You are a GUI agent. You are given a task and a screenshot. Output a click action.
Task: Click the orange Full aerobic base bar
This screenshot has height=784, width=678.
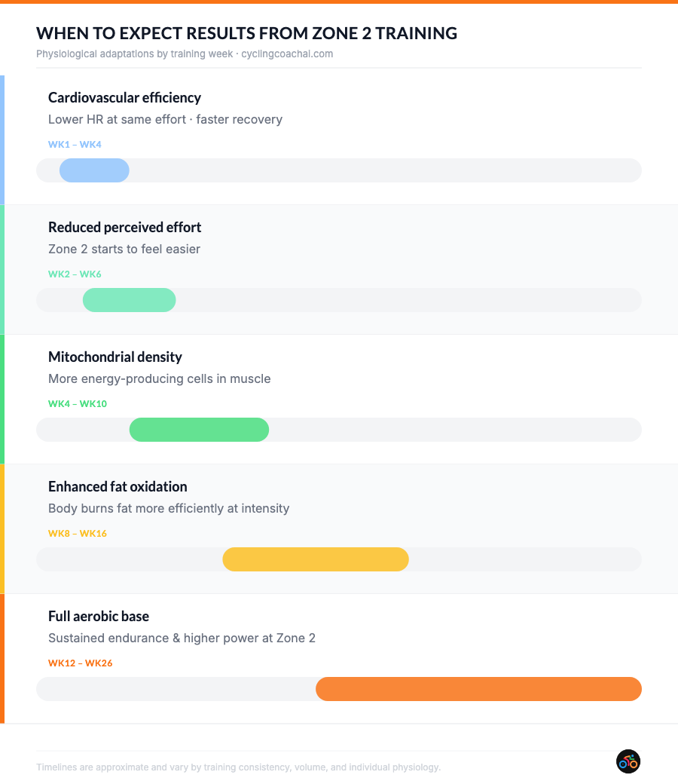pyautogui.click(x=478, y=689)
